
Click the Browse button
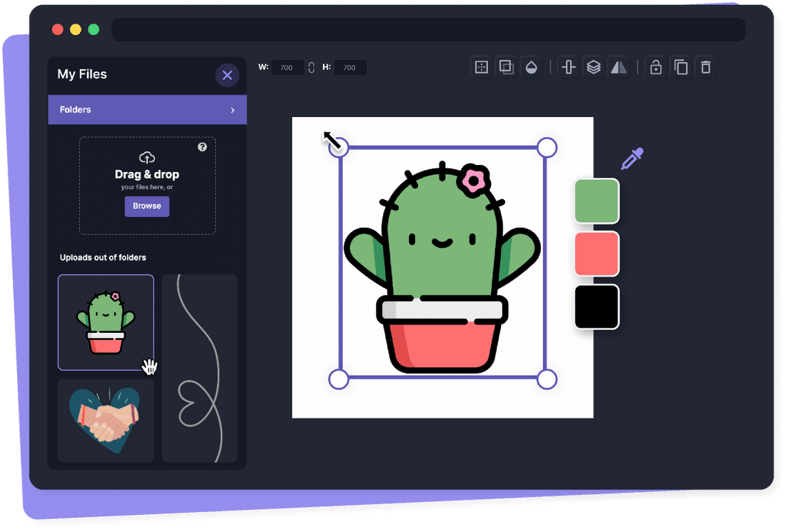(147, 206)
